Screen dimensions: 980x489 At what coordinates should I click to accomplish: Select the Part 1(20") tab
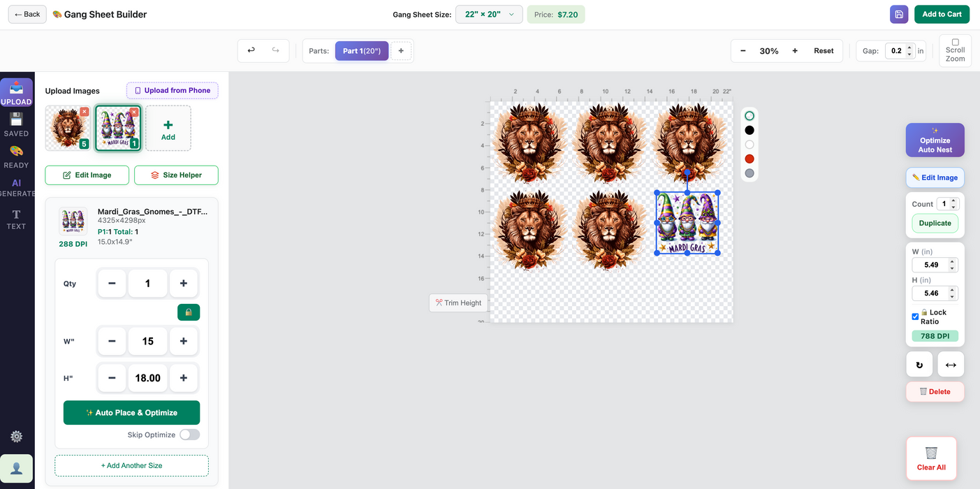[x=362, y=50]
